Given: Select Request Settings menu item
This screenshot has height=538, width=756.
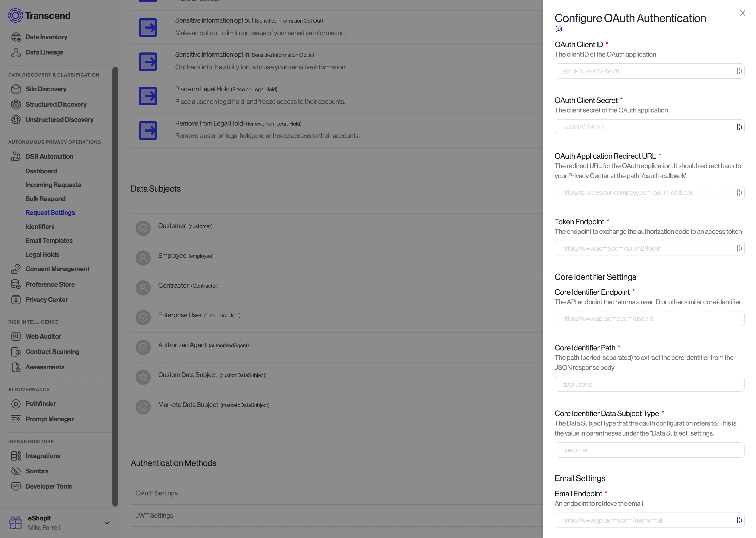Looking at the screenshot, I should click(x=49, y=213).
